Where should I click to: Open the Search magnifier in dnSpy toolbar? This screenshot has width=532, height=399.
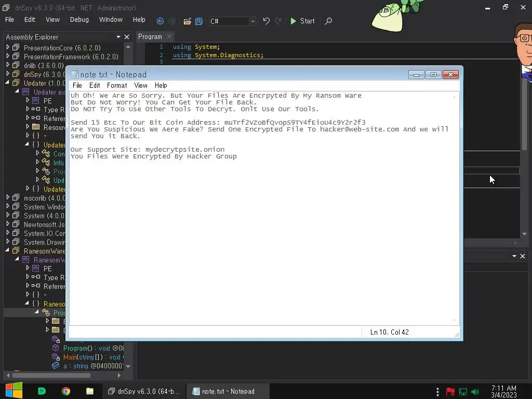pyautogui.click(x=328, y=21)
